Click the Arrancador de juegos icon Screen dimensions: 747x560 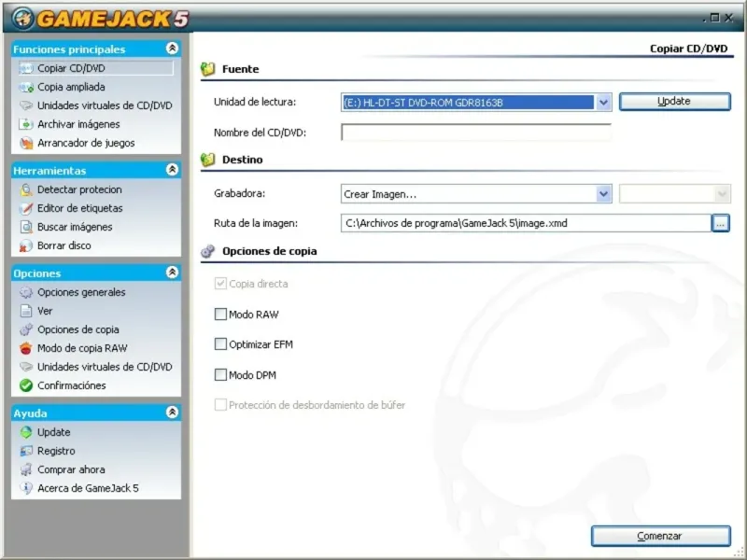click(x=26, y=143)
